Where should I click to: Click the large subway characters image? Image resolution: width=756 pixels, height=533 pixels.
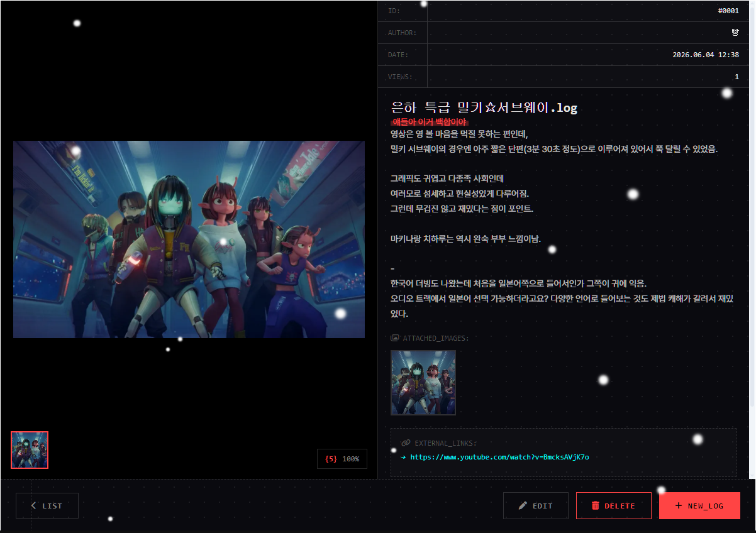pyautogui.click(x=189, y=239)
